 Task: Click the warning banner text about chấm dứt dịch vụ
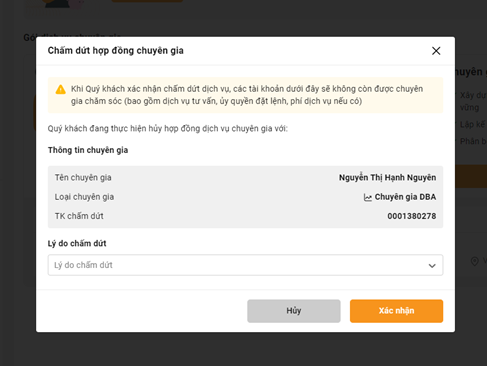247,95
